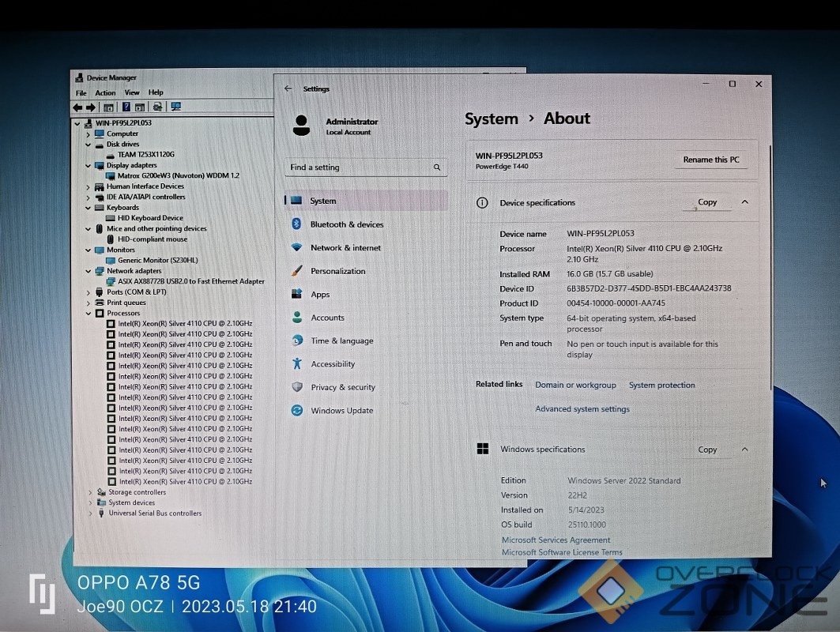Open Time & language via its globe icon
The height and width of the screenshot is (632, 840).
coord(297,340)
